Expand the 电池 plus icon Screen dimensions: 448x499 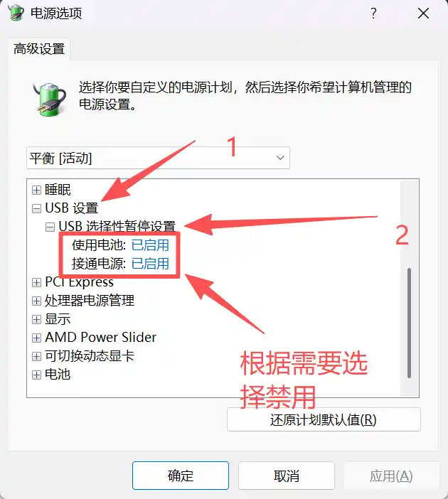tap(36, 375)
